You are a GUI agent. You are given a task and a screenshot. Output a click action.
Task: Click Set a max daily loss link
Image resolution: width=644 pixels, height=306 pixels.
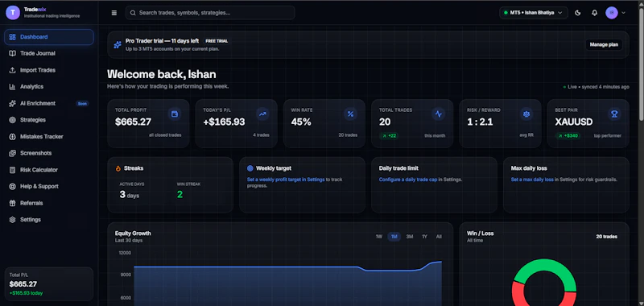(532, 180)
